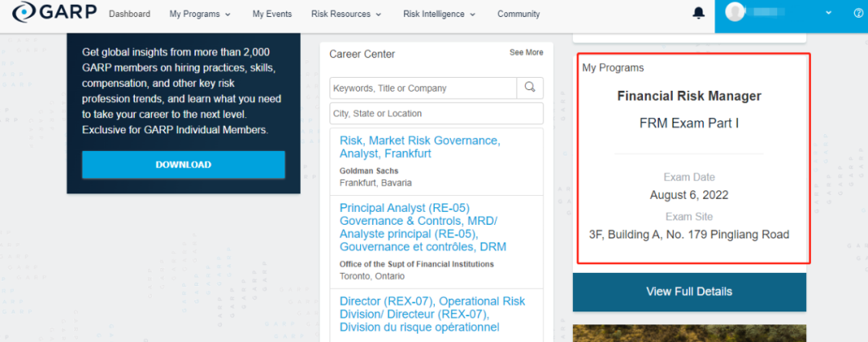
Task: Open the Director (REX-07) job listing
Action: (x=432, y=314)
